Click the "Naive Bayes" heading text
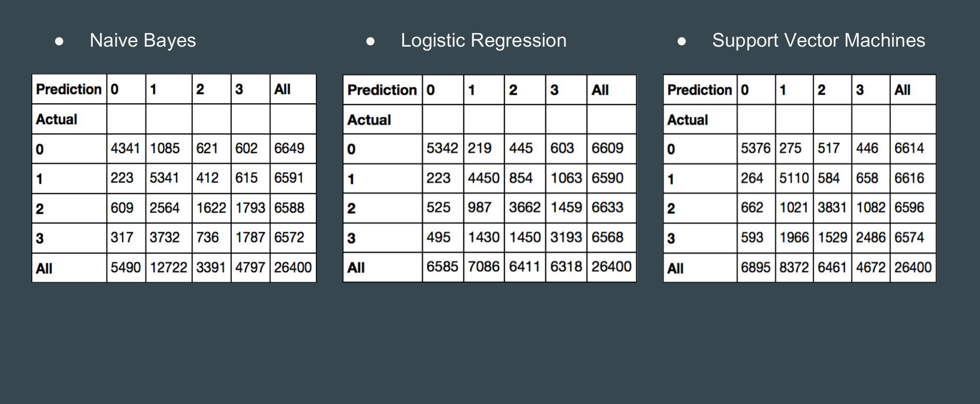Screen dimensions: 980x404 (143, 40)
